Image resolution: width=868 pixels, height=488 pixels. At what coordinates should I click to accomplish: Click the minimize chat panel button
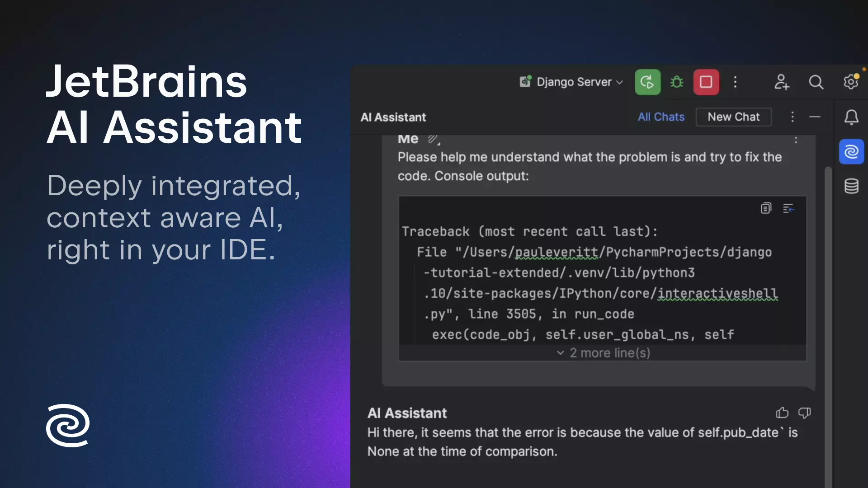[x=815, y=116]
